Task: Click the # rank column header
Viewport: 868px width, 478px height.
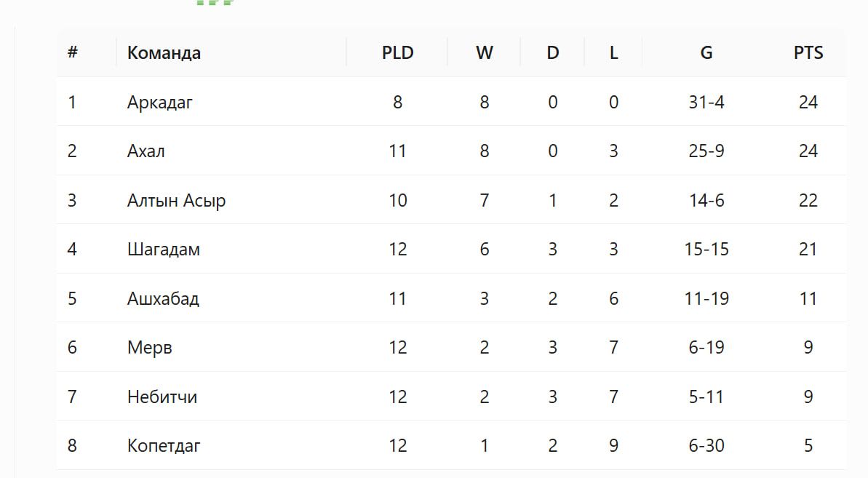Action: (73, 52)
